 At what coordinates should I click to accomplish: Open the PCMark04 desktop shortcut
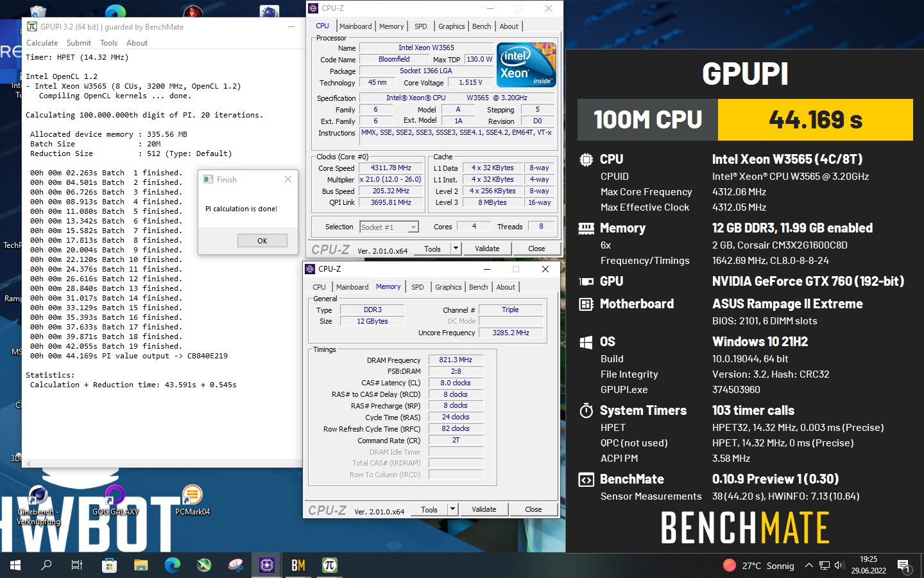click(193, 501)
